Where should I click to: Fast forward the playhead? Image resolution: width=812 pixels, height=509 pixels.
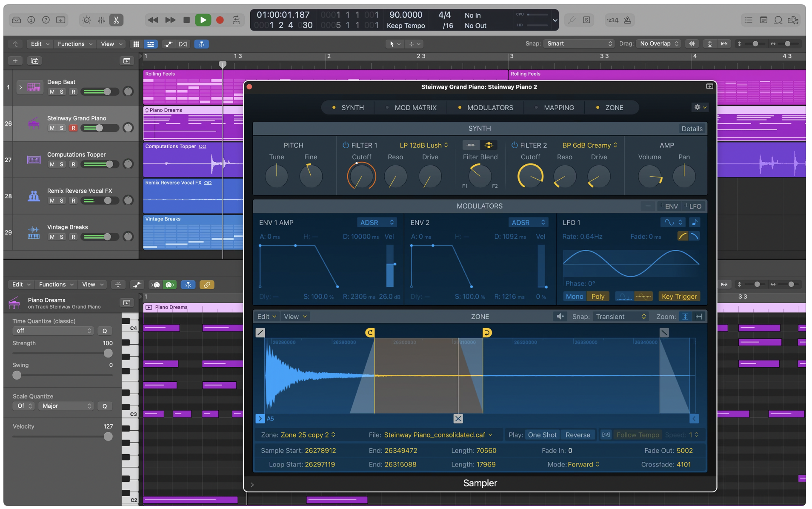click(170, 20)
